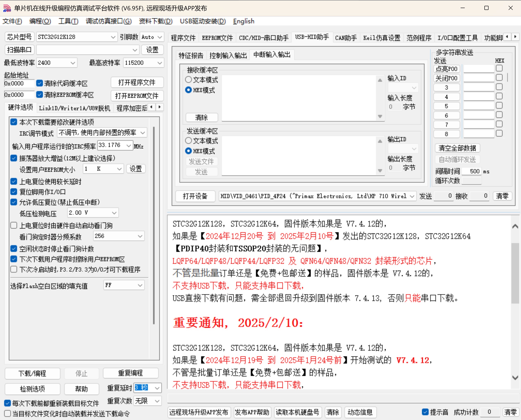The image size is (521, 420).
Task: Click 下载/编程 button
Action: pyautogui.click(x=32, y=373)
